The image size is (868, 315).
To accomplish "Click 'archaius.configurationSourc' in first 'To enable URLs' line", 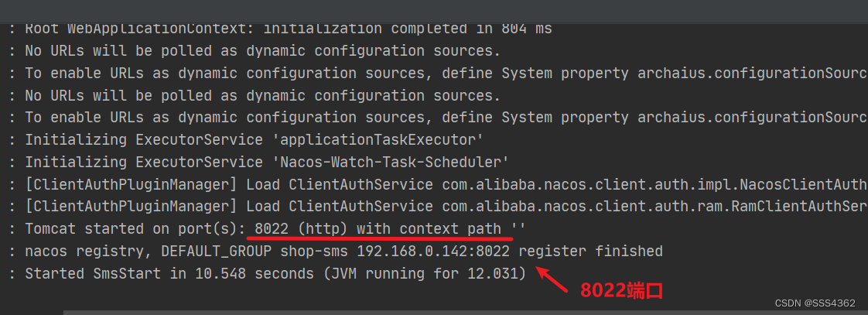I will 751,74.
